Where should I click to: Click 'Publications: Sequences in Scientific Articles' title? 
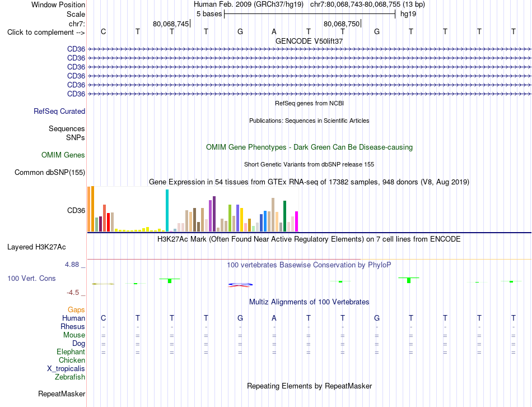pos(309,121)
